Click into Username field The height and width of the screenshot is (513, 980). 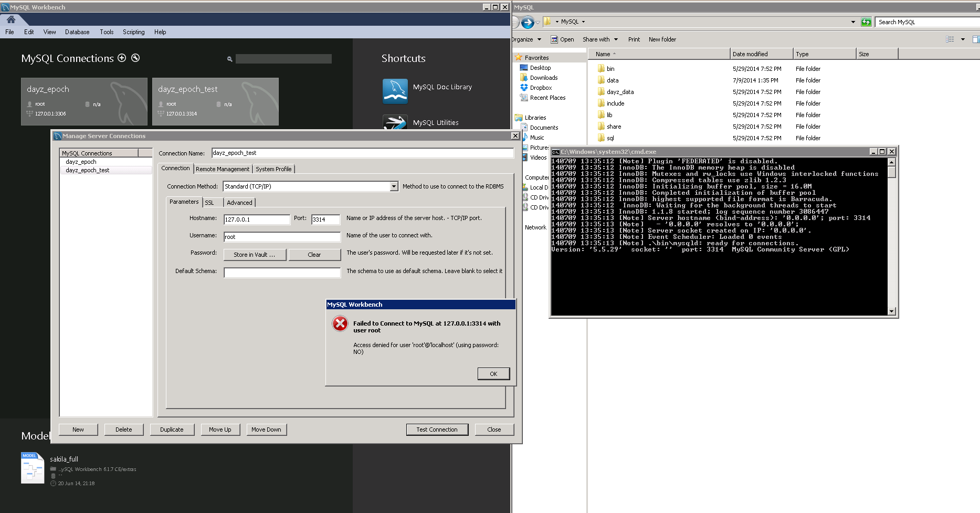coord(282,237)
